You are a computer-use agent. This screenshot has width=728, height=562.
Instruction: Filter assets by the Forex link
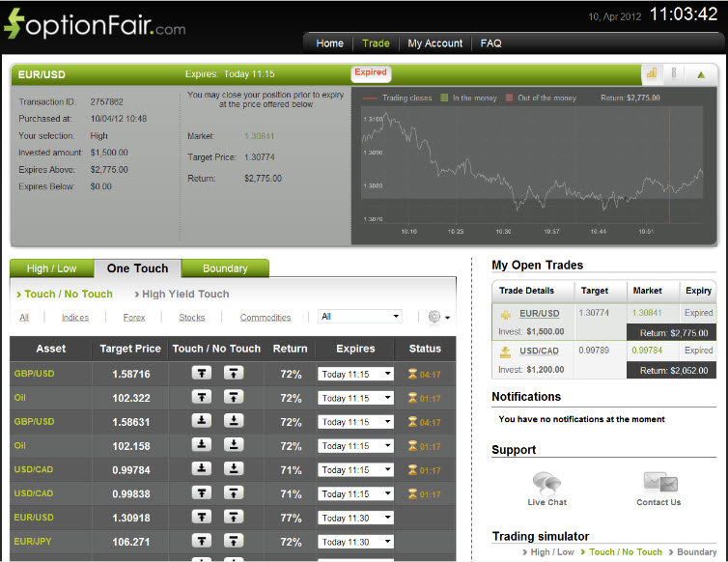tap(134, 318)
